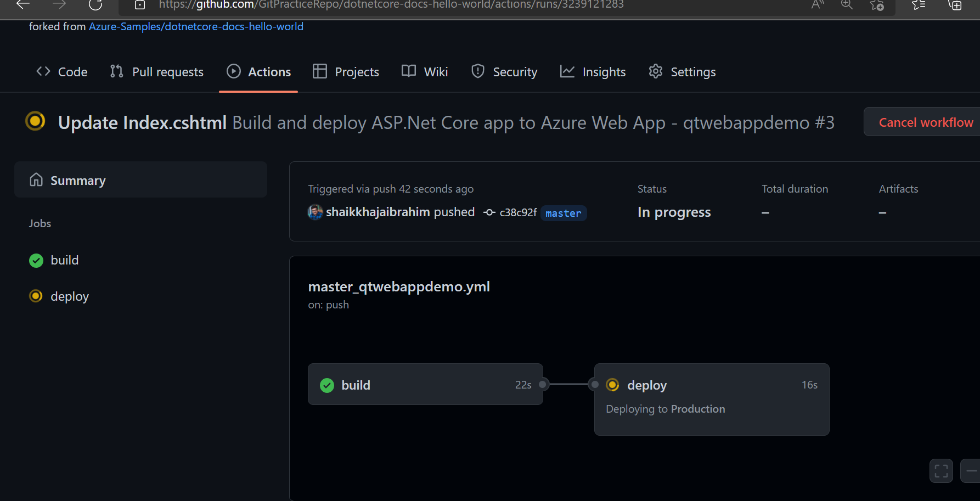This screenshot has width=980, height=501.
Task: Click the master branch label
Action: coord(563,213)
